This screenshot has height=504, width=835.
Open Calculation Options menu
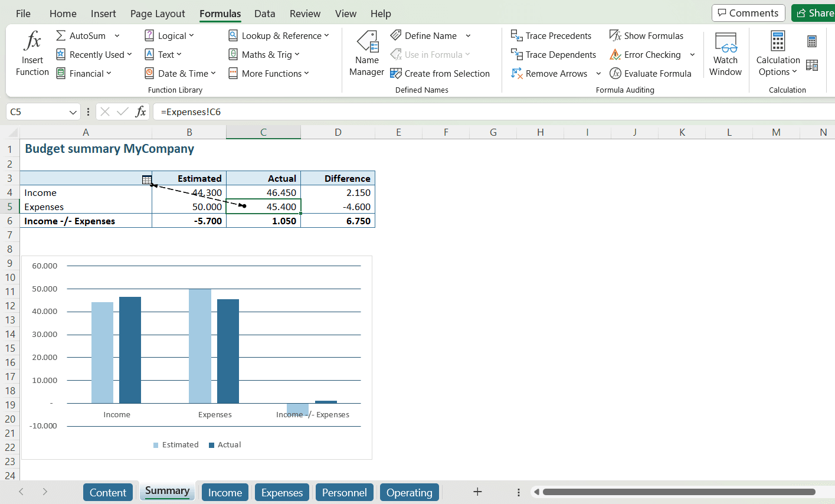click(778, 66)
